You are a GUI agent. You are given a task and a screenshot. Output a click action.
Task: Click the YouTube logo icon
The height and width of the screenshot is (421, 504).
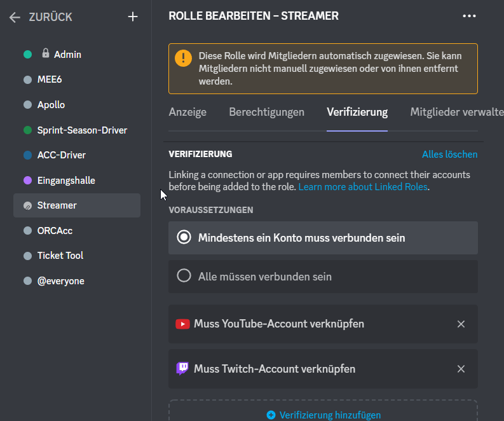182,324
